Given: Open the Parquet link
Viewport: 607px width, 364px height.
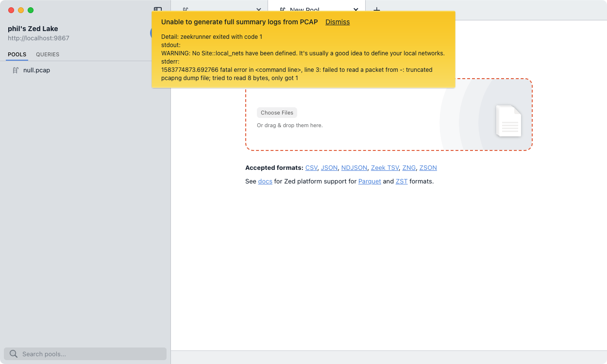Looking at the screenshot, I should click(x=370, y=182).
